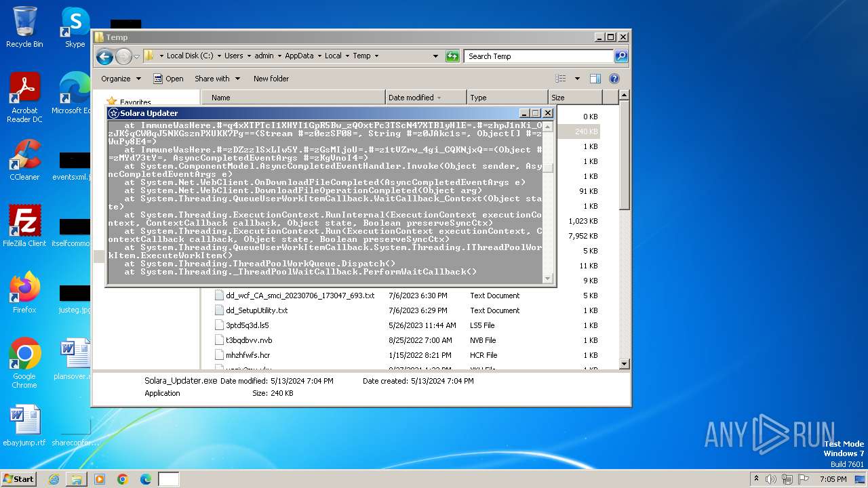The height and width of the screenshot is (488, 868).
Task: Open Internet Explorer from taskbar
Action: pyautogui.click(x=54, y=479)
